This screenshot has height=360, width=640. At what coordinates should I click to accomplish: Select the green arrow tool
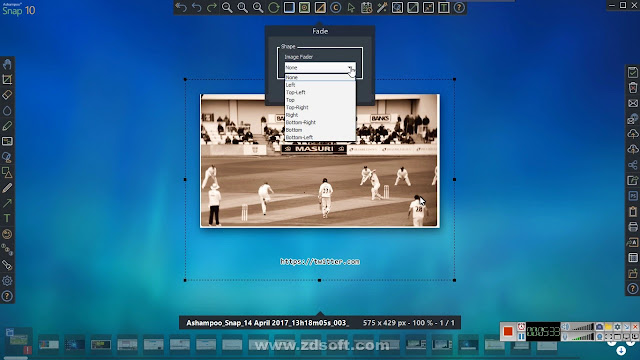[7, 203]
